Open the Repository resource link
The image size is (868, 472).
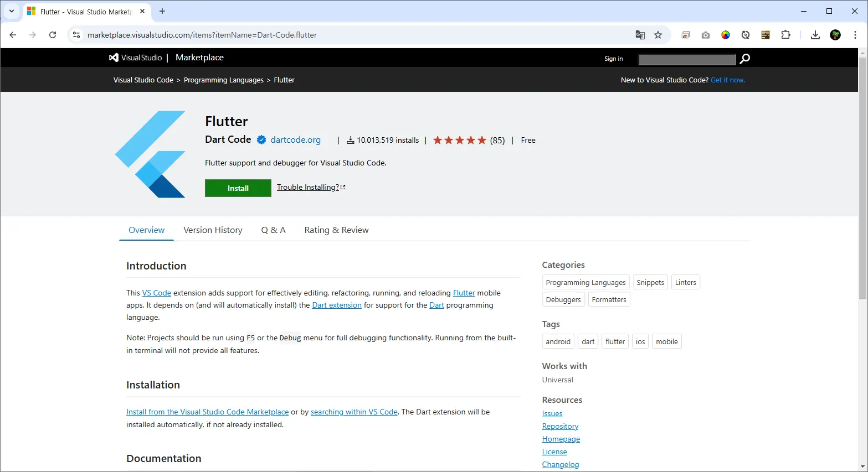[560, 427]
